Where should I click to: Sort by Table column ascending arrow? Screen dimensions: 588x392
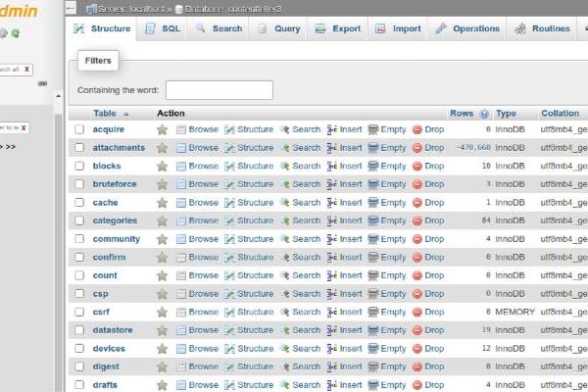click(126, 114)
